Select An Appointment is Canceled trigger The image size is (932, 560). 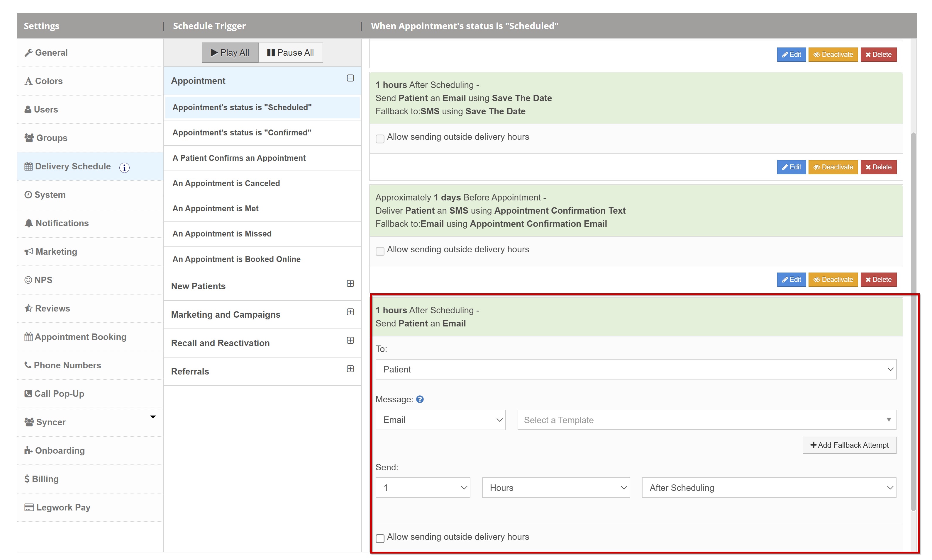(x=262, y=183)
